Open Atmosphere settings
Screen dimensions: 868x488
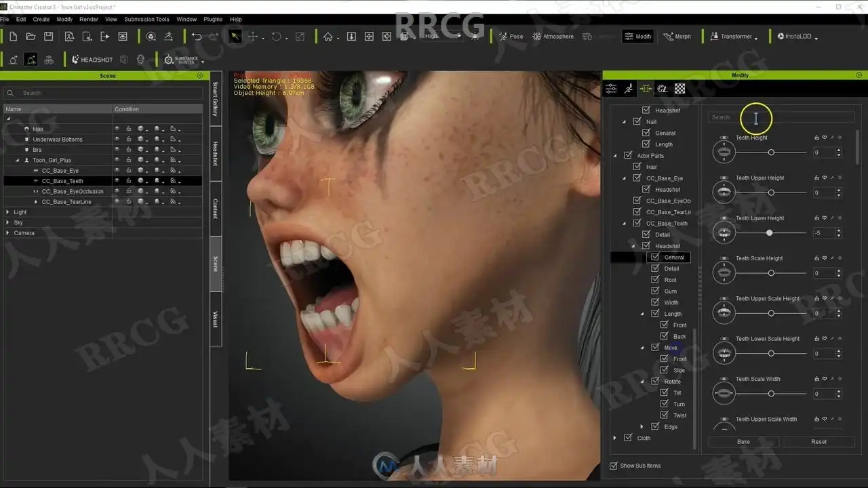point(553,37)
